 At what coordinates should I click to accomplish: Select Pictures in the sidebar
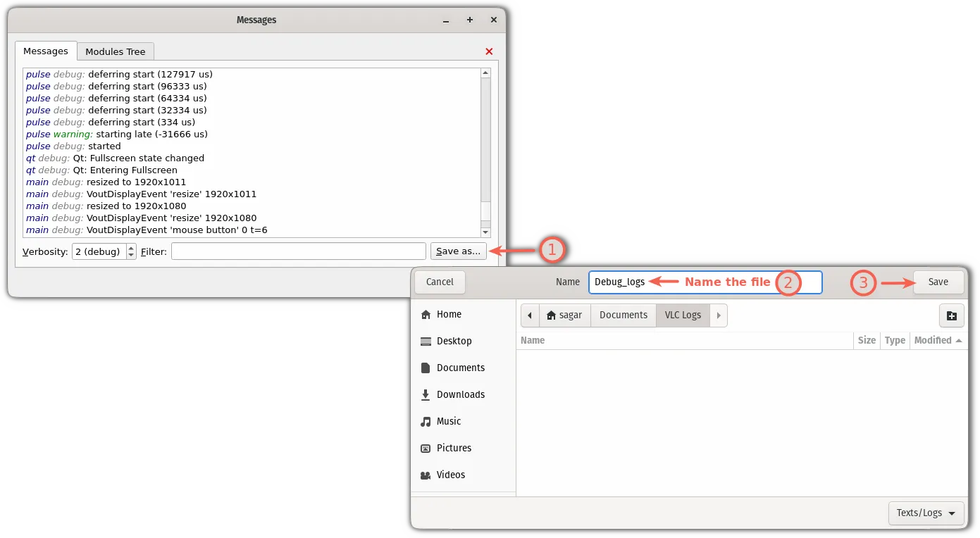(454, 449)
